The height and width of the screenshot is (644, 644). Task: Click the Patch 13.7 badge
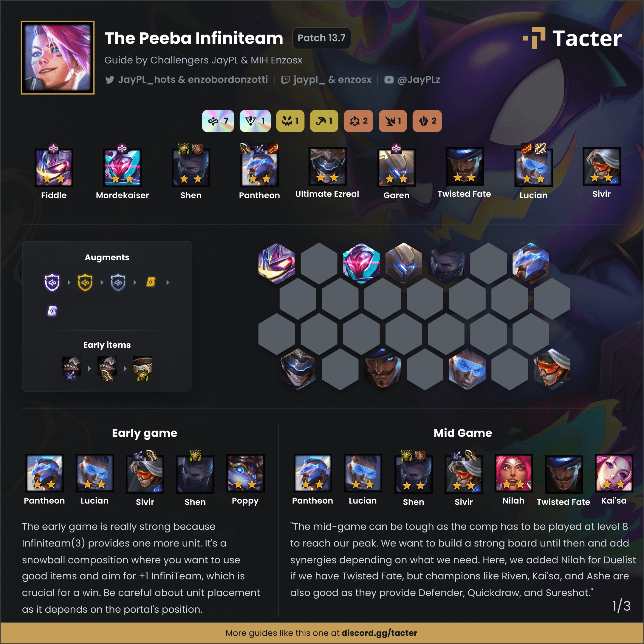[x=321, y=38]
